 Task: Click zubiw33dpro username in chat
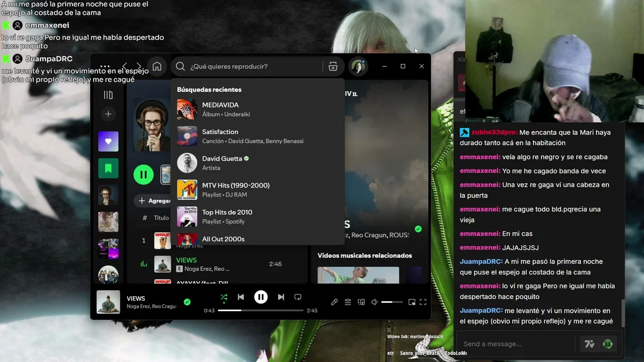point(494,132)
